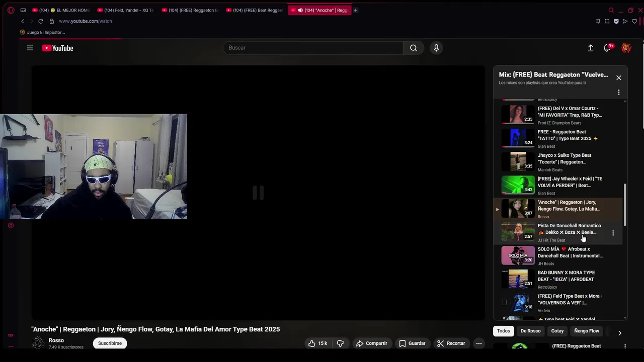
Task: Open the Opera menu logo
Action: pos(11,10)
